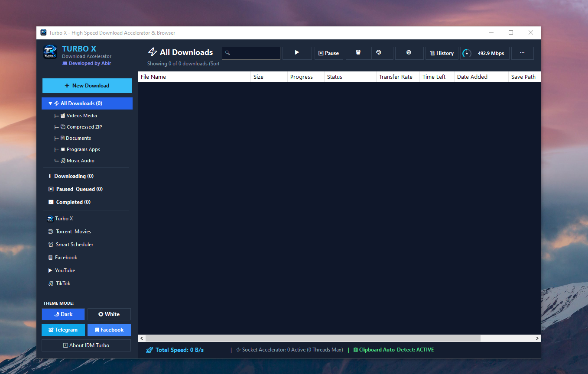Click the round icon right beside the trash icon
The width and height of the screenshot is (588, 374).
tap(378, 53)
